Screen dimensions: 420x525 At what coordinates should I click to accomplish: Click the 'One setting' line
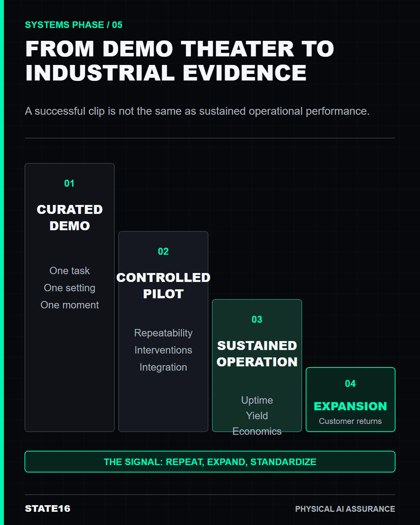click(x=70, y=288)
